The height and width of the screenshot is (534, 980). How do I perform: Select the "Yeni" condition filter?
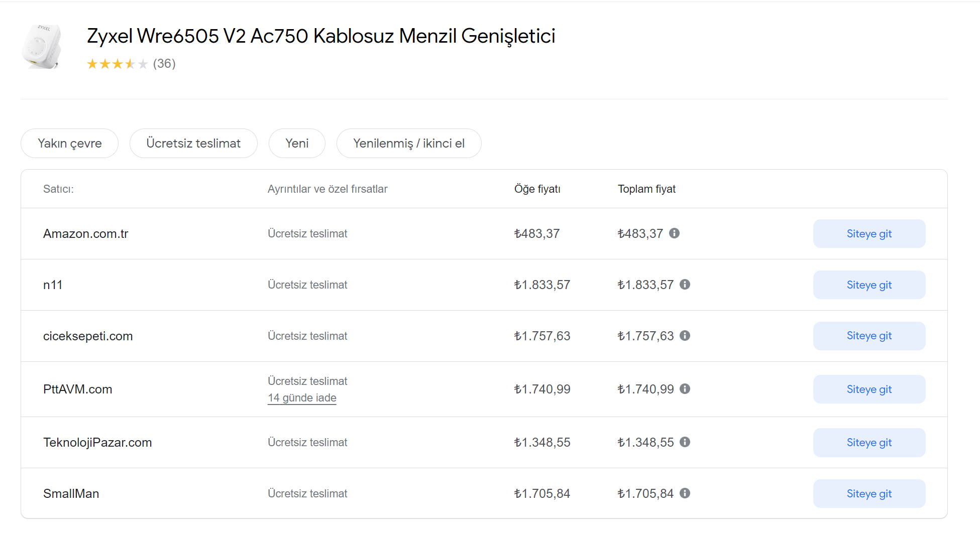click(x=297, y=144)
